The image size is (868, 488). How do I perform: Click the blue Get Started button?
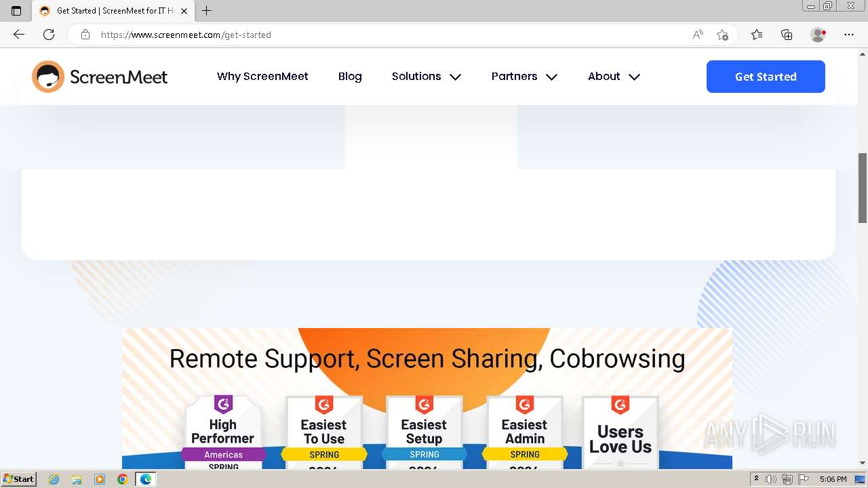pyautogui.click(x=766, y=77)
